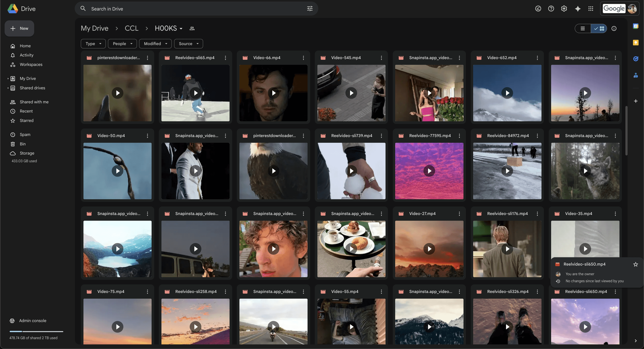Open advanced search filter options icon
644x349 pixels.
pyautogui.click(x=310, y=9)
